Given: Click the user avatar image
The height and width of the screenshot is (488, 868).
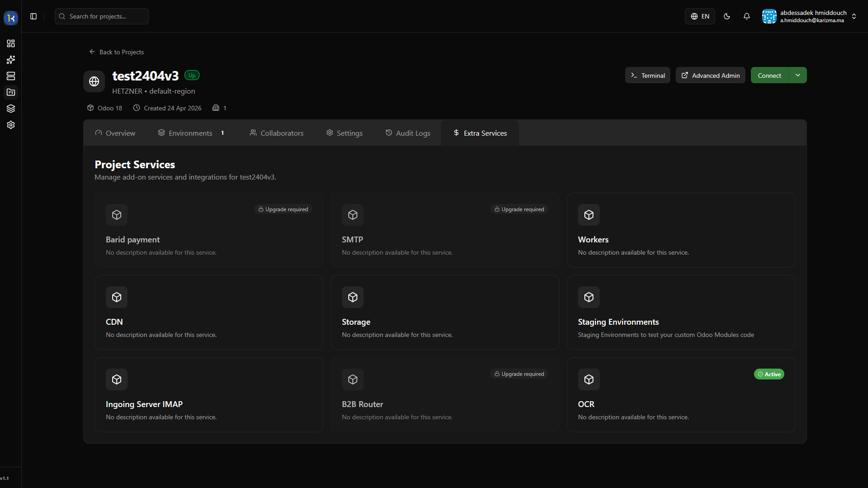Looking at the screenshot, I should click(769, 16).
